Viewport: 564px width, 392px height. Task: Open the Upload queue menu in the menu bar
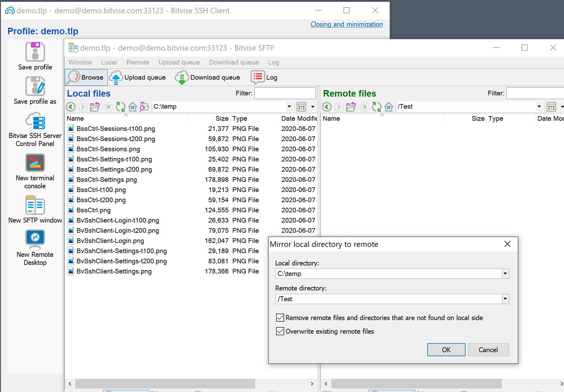179,62
